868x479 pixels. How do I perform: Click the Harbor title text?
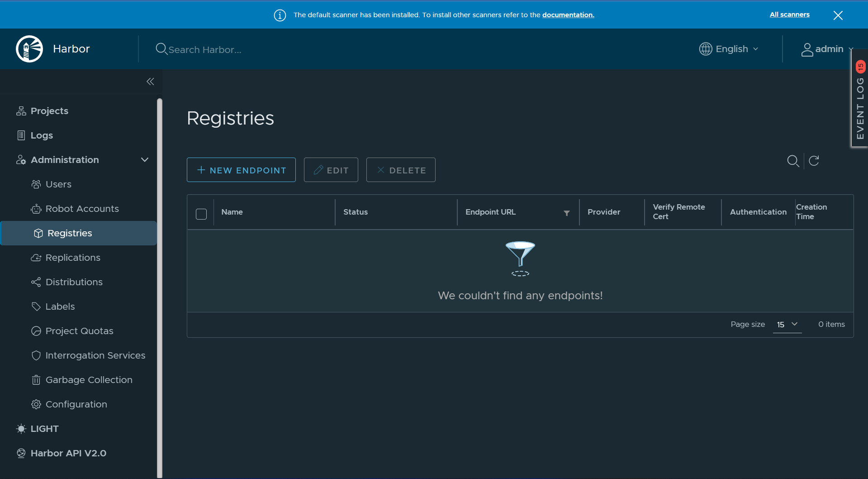(71, 49)
